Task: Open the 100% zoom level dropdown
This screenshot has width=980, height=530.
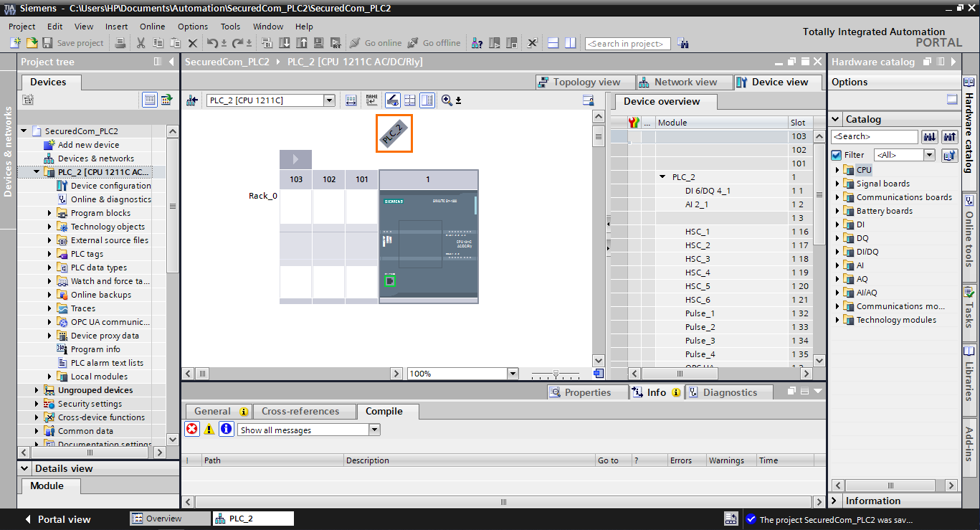Action: [x=512, y=374]
